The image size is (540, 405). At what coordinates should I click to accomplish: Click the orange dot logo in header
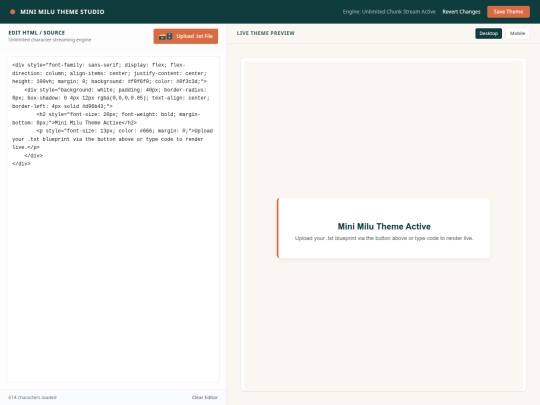coord(12,12)
